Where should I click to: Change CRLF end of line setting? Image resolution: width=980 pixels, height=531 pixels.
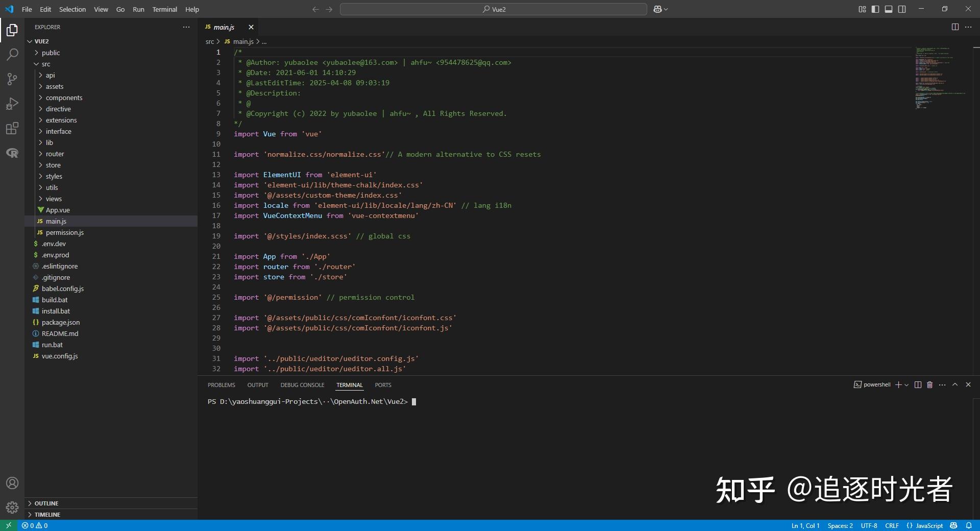892,525
